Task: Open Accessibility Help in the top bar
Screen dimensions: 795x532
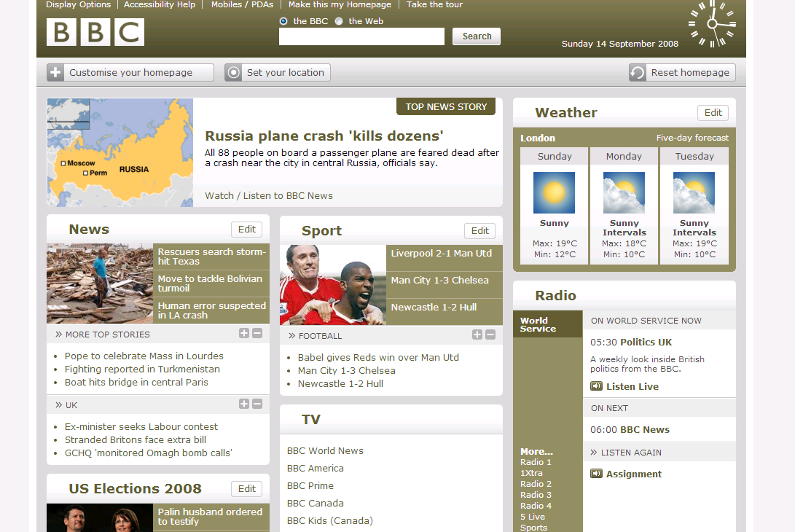Action: click(x=159, y=4)
